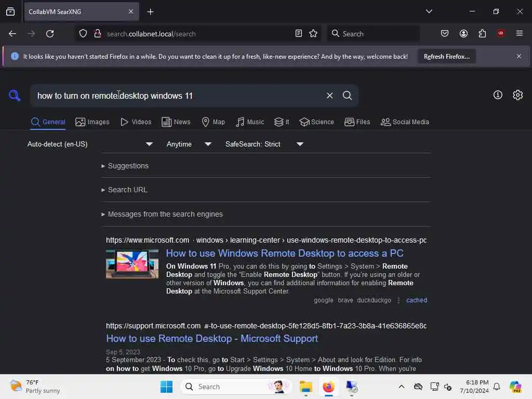Switch to Science category tab
Image resolution: width=532 pixels, height=399 pixels.
(x=316, y=122)
